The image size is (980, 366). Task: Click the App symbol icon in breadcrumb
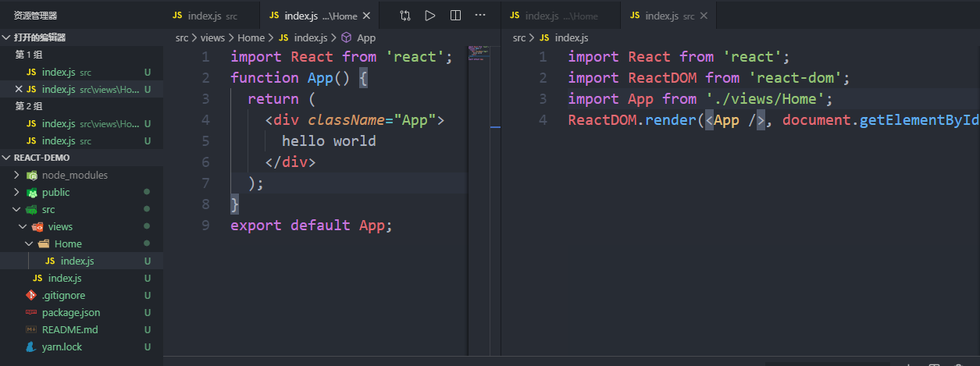point(347,37)
